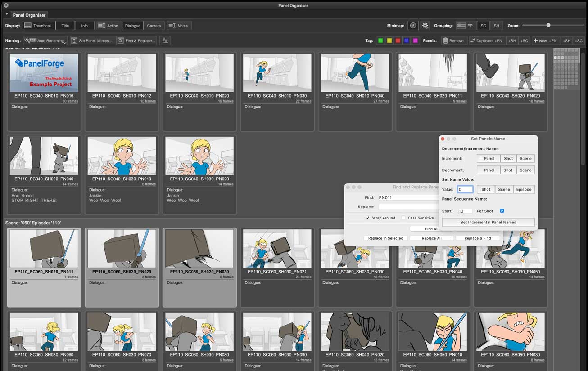The width and height of the screenshot is (588, 371).
Task: Collapse the Panel Organiser disclosure triangle
Action: pyautogui.click(x=6, y=14)
